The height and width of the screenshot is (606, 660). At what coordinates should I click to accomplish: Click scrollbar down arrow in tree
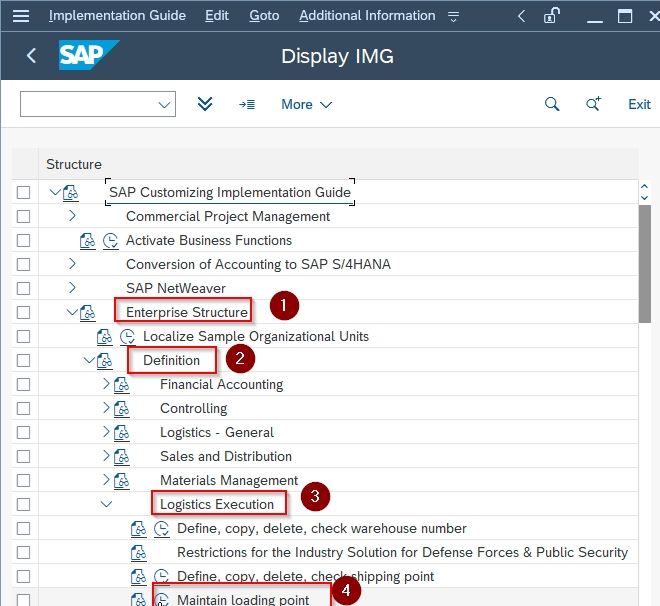644,197
